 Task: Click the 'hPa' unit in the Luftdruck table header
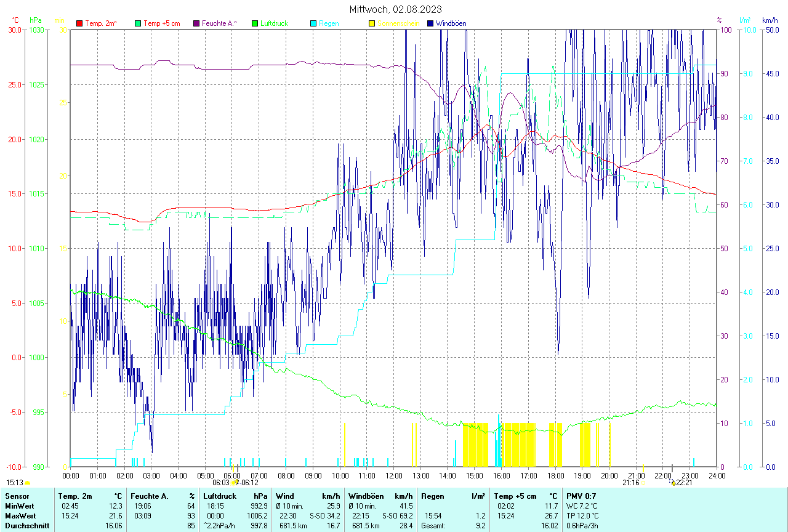[261, 496]
